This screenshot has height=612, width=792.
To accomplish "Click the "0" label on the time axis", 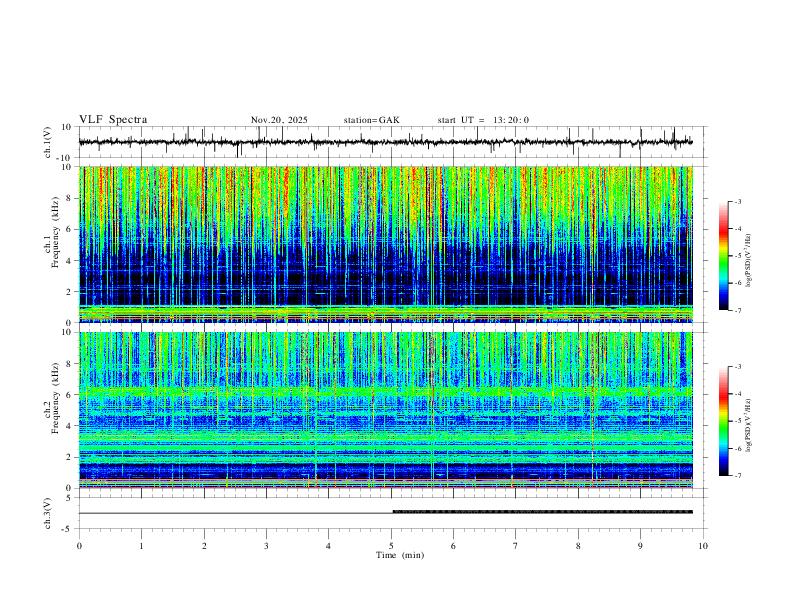I will 79,546.
